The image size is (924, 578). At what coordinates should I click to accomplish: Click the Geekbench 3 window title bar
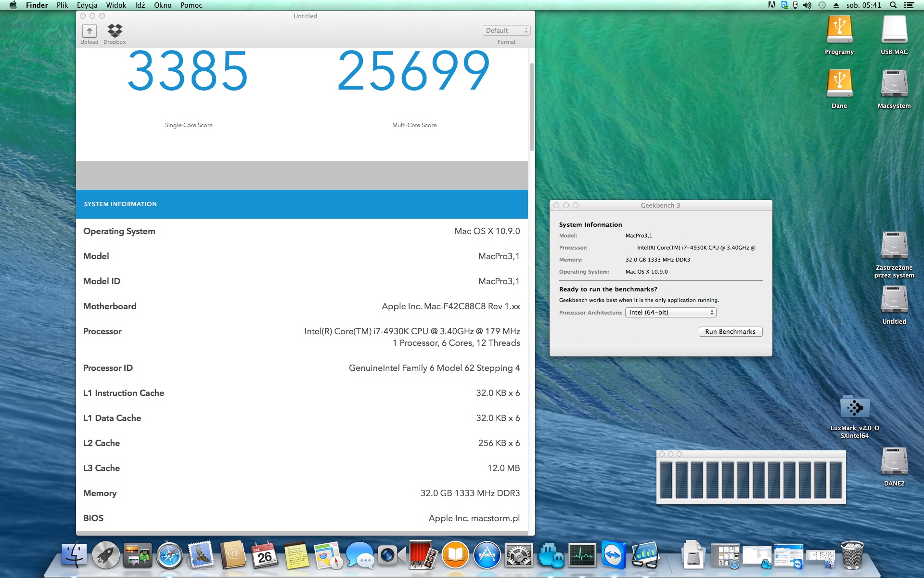(661, 205)
